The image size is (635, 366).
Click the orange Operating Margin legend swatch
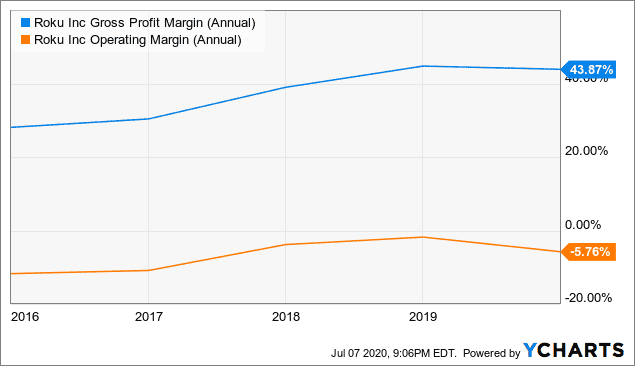pos(26,40)
